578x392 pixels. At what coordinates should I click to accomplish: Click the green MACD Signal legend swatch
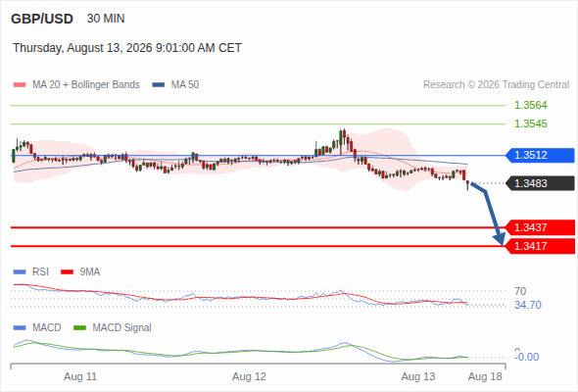(79, 328)
